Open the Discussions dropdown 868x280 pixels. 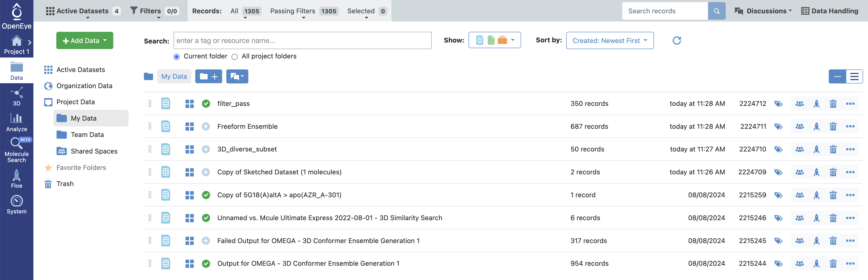[x=763, y=11]
